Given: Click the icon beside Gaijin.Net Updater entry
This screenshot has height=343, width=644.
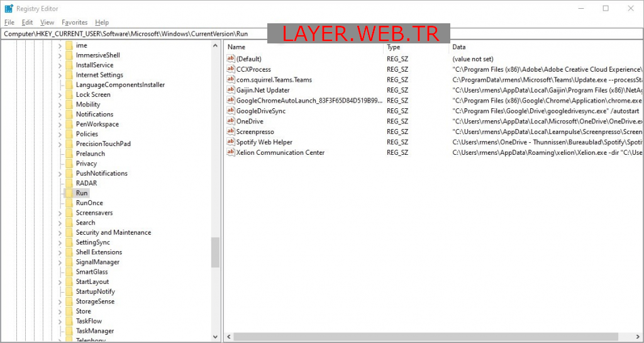Looking at the screenshot, I should click(230, 90).
